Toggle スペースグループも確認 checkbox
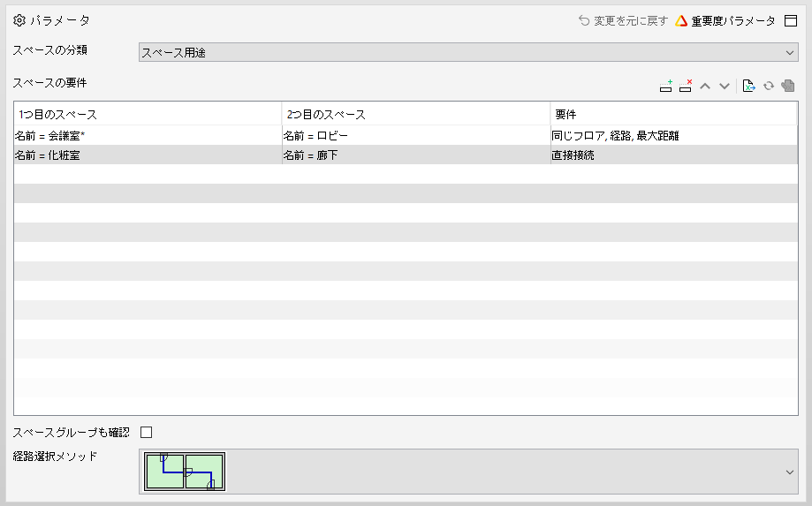Image resolution: width=812 pixels, height=506 pixels. (x=147, y=432)
